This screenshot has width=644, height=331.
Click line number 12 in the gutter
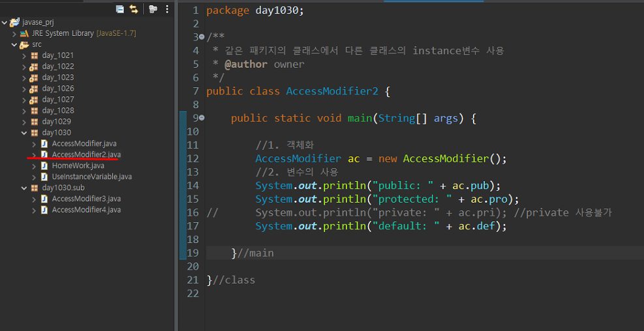coord(192,159)
